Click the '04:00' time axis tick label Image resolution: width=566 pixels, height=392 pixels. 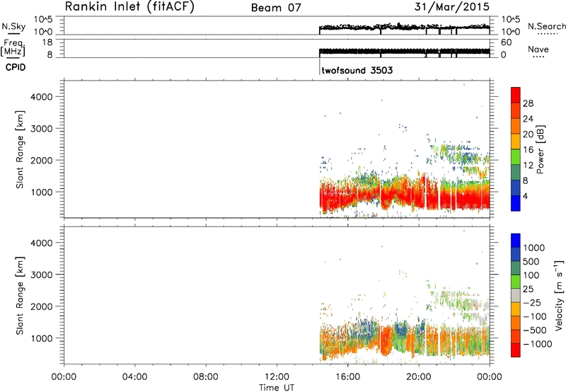134,377
